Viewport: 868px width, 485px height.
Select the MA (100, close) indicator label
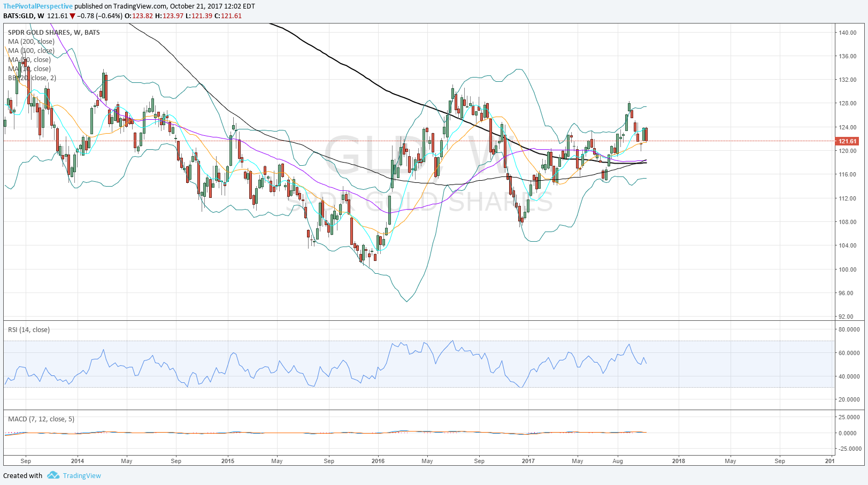click(31, 50)
